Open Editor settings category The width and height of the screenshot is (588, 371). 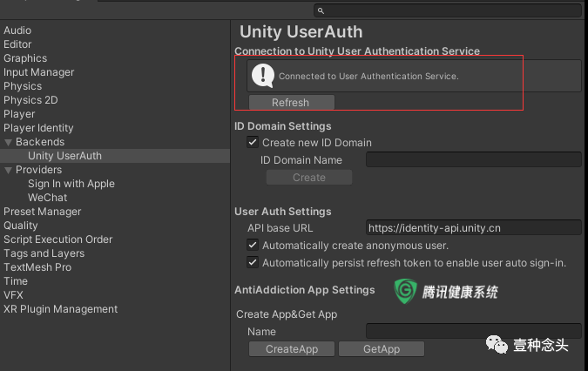click(17, 44)
